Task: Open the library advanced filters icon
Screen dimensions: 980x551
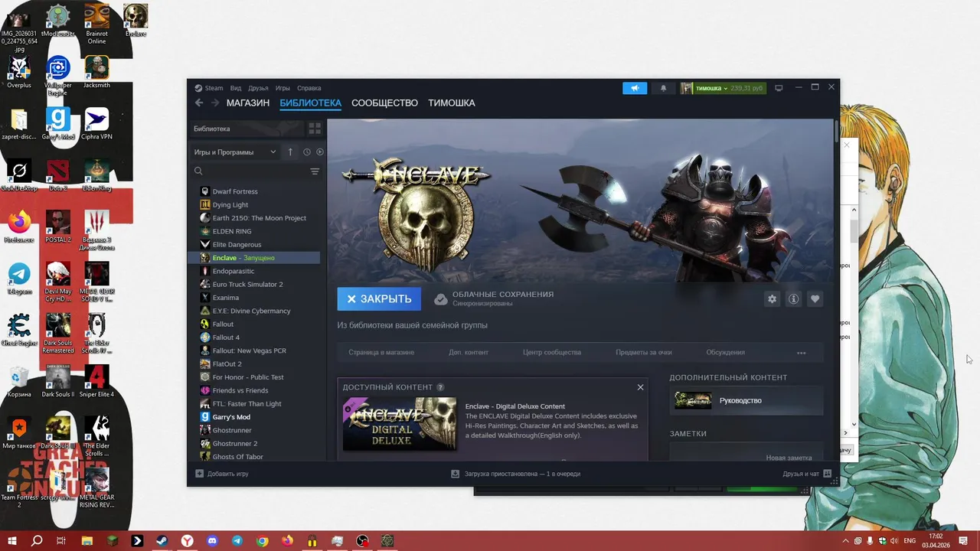Action: coord(315,171)
